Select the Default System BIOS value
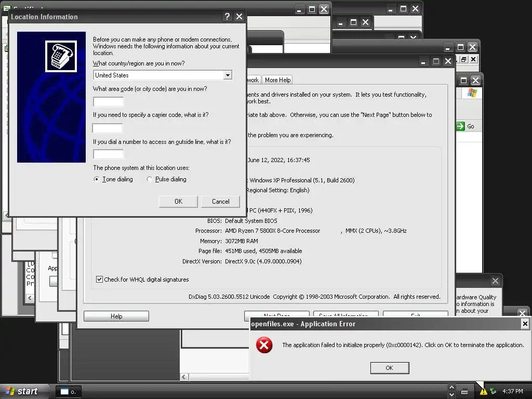The width and height of the screenshot is (532, 399). (x=251, y=221)
